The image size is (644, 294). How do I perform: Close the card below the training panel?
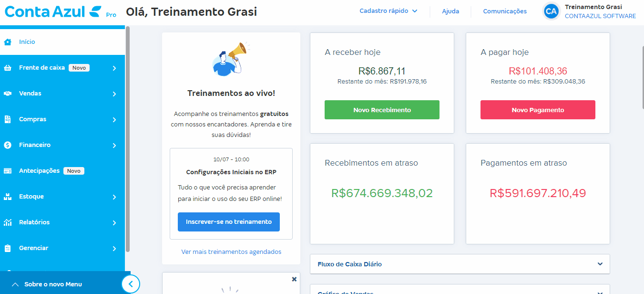(294, 279)
